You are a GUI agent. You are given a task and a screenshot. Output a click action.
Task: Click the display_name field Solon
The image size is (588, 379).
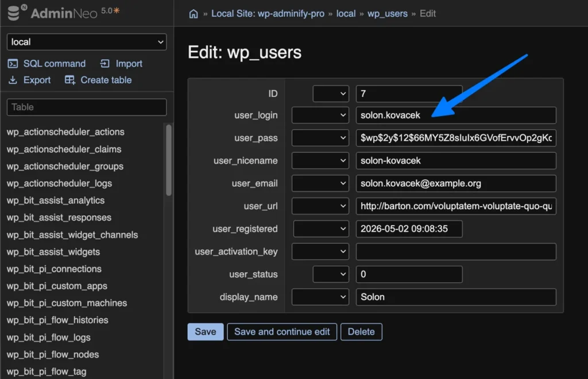(456, 297)
